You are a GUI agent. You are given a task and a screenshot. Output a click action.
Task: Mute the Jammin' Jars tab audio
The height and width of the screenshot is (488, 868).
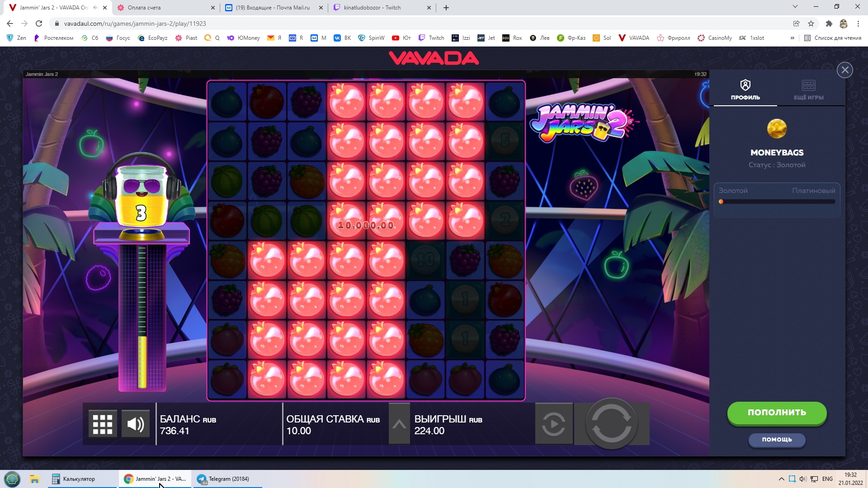click(95, 8)
